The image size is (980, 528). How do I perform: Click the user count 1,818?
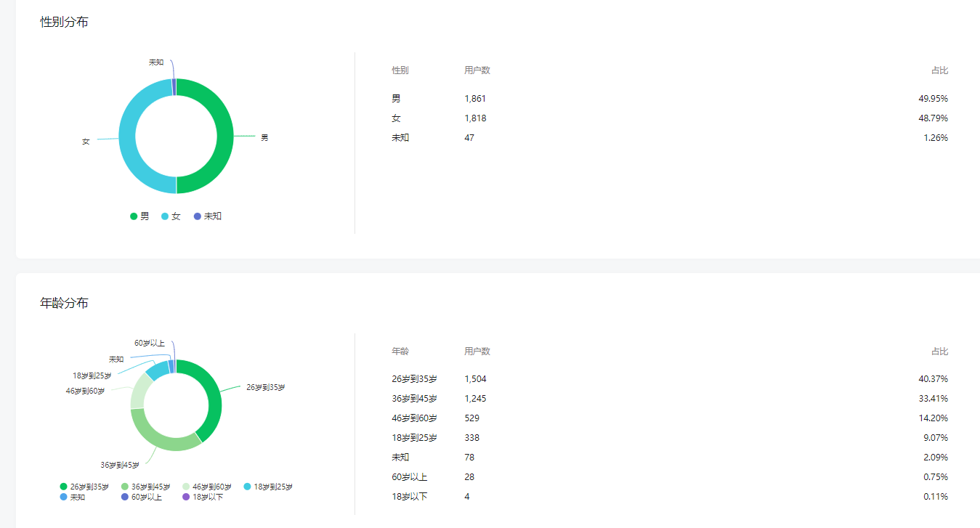point(475,118)
